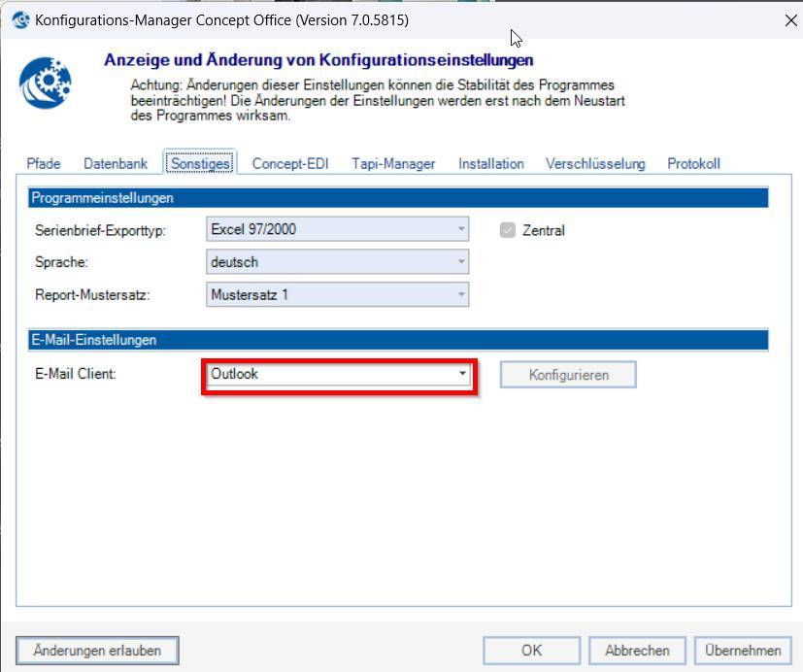Open the E-Mail Client dropdown
Image resolution: width=803 pixels, height=672 pixels.
tap(339, 374)
